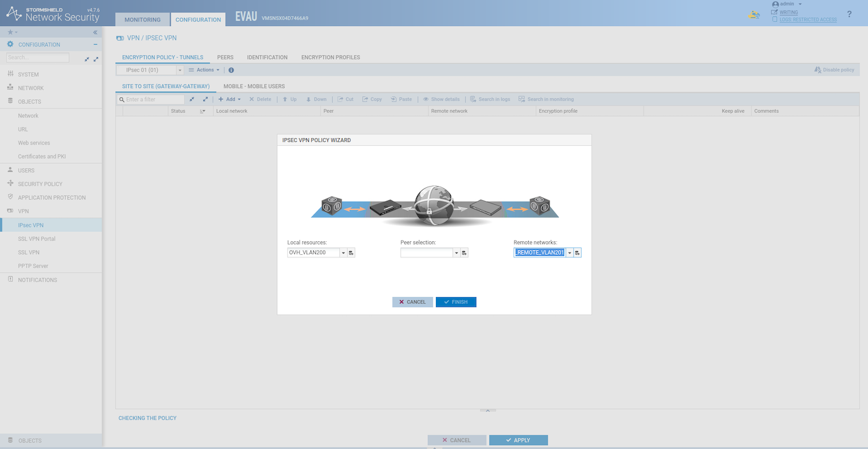Click the info icon next to Actions
This screenshot has height=449, width=868.
(231, 70)
